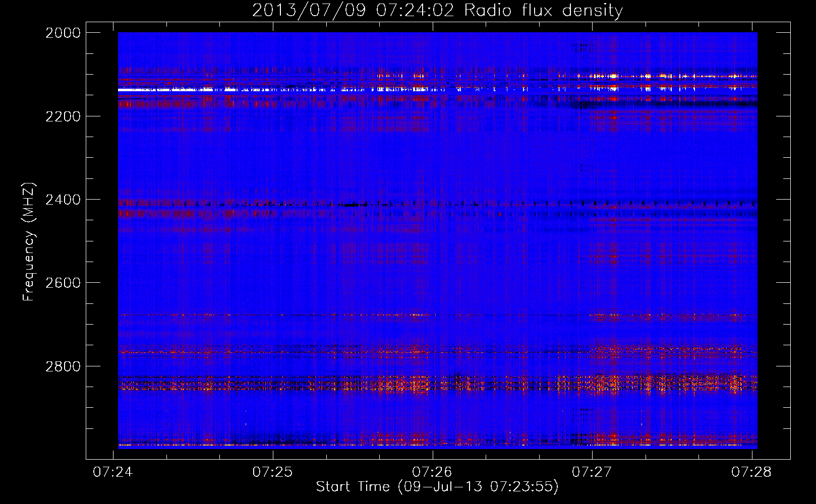
Task: Select the 2800 frequency tick label
Action: tap(63, 366)
